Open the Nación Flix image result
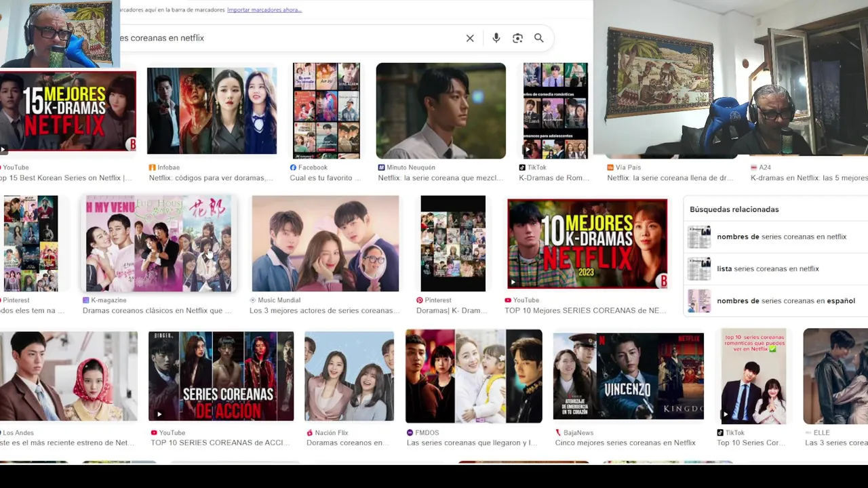 (x=349, y=376)
